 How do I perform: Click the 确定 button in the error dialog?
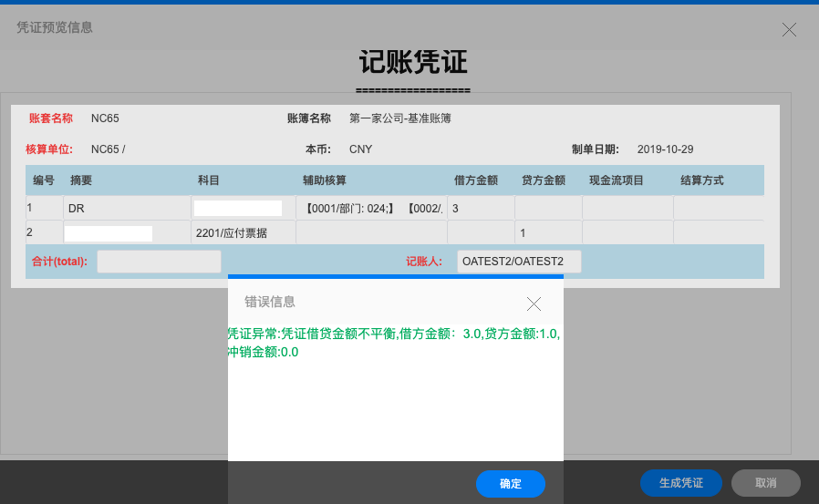511,484
